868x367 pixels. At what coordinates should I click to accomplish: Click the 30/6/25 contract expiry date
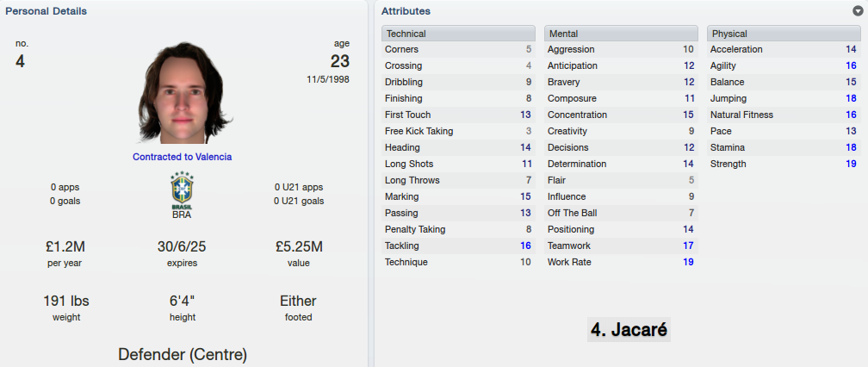point(182,247)
